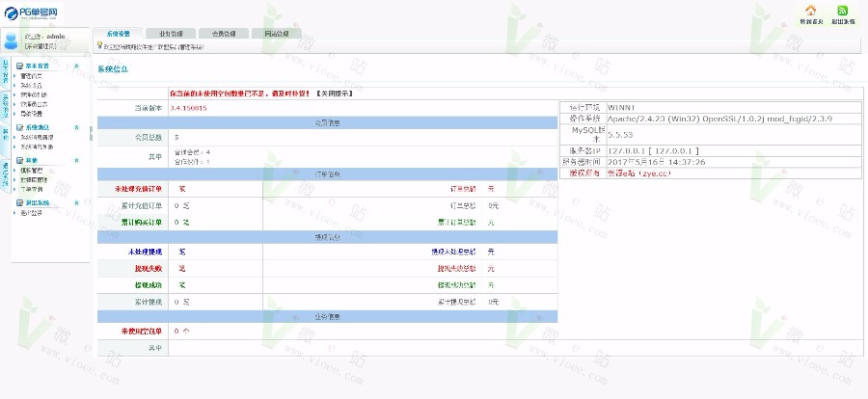868x399 pixels.
Task: Click the icon beside 系统消息 section header
Action: point(19,127)
